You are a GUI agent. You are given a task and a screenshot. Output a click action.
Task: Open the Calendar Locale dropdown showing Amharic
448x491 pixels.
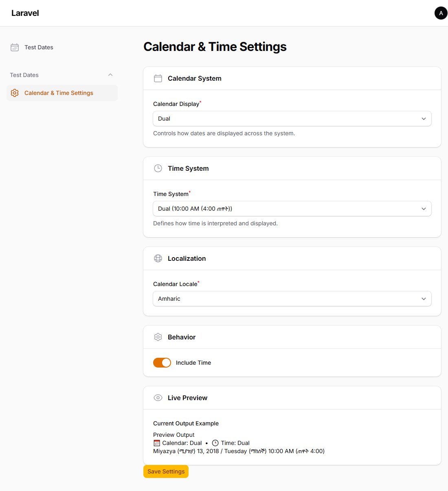tap(292, 299)
